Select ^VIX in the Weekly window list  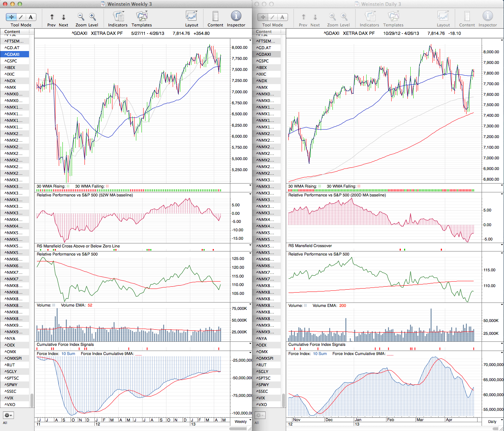pyautogui.click(x=15, y=398)
